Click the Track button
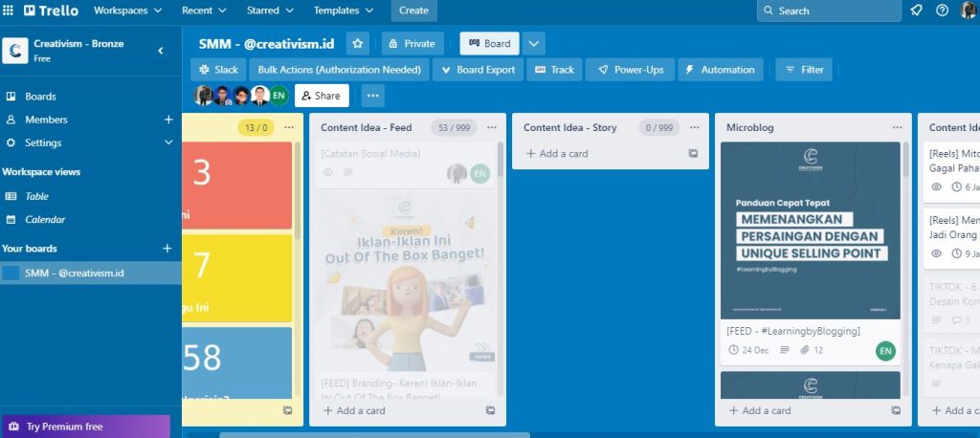980x438 pixels. (x=554, y=70)
